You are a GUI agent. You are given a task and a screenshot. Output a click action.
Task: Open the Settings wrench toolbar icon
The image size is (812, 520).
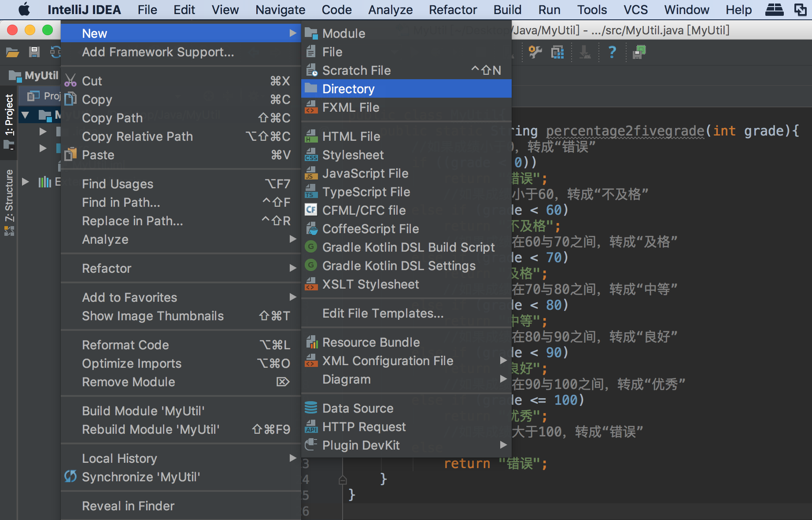(x=535, y=52)
